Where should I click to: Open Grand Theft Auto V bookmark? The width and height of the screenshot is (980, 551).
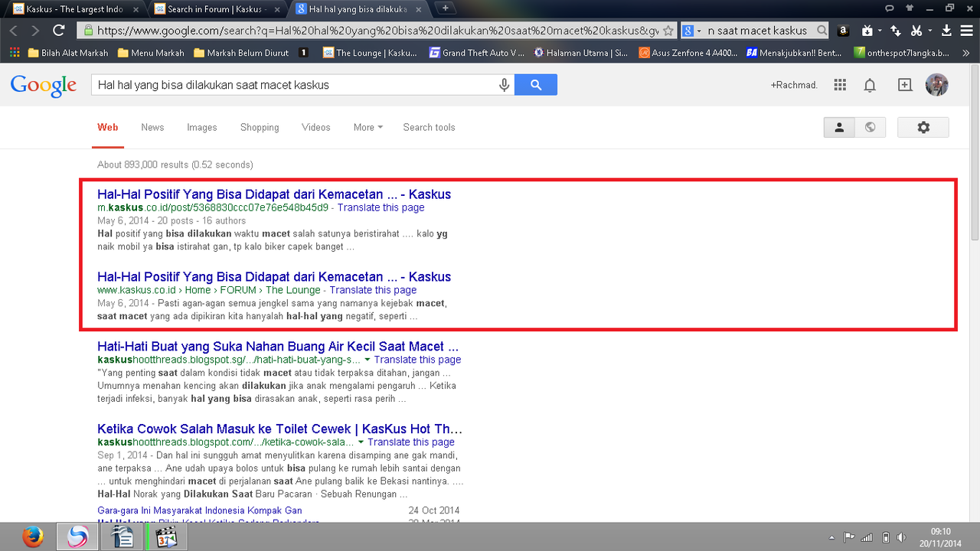coord(477,53)
